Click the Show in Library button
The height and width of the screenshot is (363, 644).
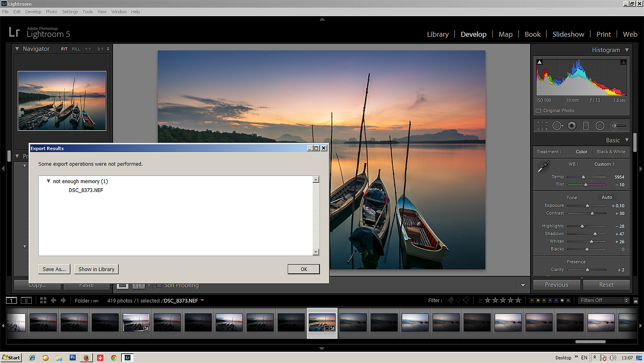96,269
